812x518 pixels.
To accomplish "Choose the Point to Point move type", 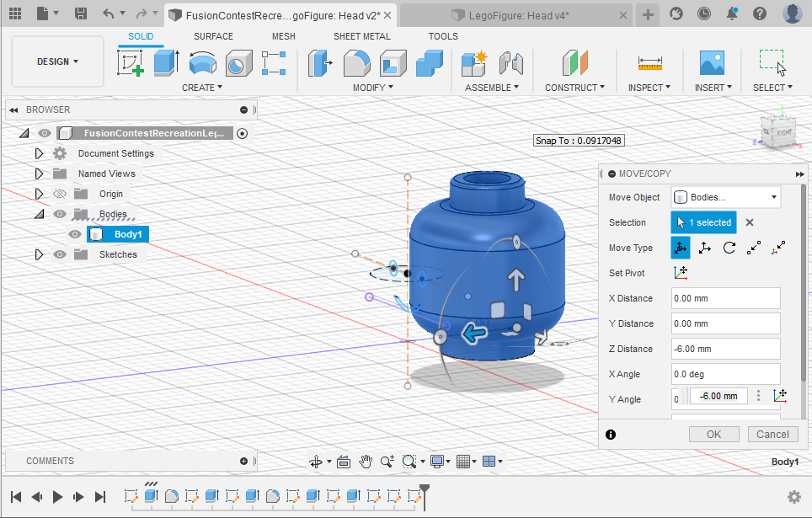I will coord(754,248).
